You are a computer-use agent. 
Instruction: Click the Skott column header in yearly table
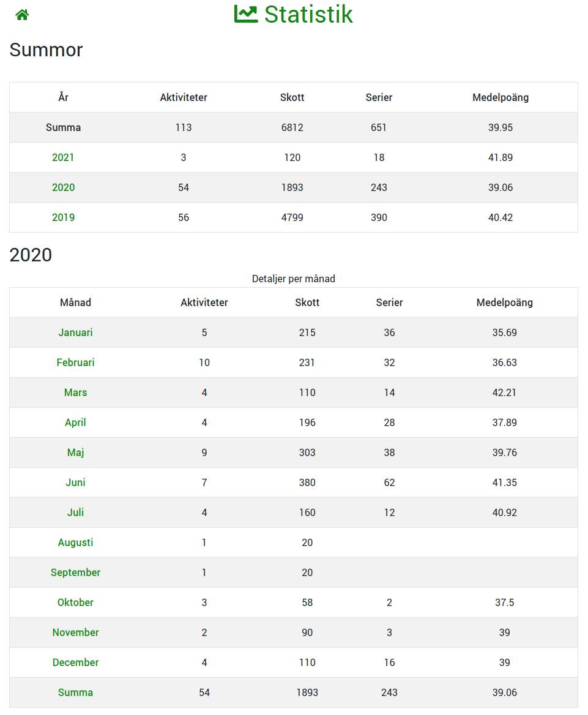292,97
